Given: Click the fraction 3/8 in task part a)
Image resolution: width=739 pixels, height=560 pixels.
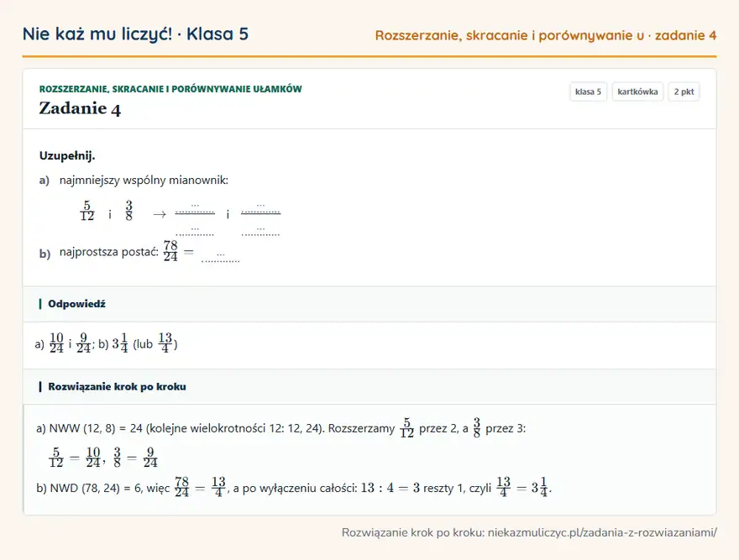Looking at the screenshot, I should [128, 211].
